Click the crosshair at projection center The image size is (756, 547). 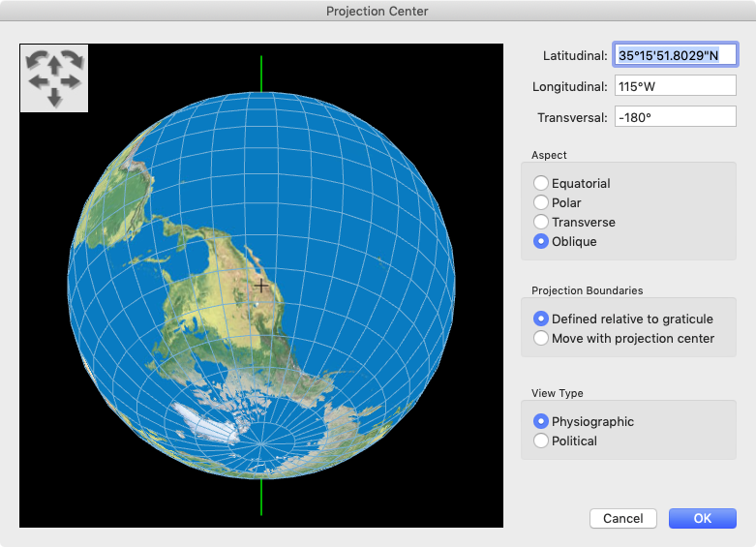tap(261, 286)
